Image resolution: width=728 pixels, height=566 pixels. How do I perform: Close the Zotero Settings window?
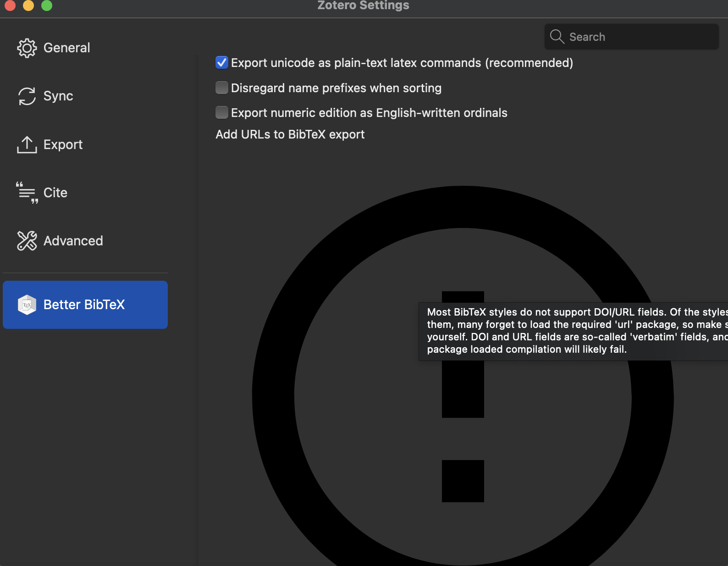point(10,5)
